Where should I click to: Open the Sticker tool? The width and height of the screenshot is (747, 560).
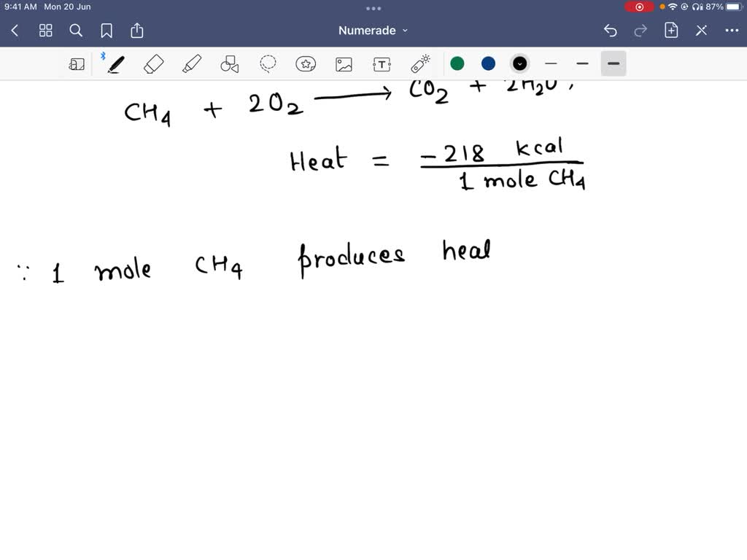(x=306, y=63)
